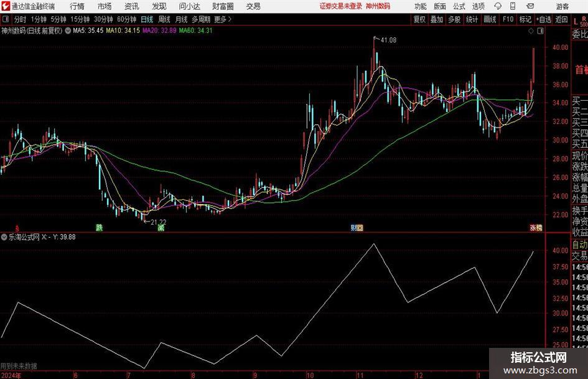Click the red 神州数码 title link
Viewport: 588px width, 379px height.
(x=378, y=6)
